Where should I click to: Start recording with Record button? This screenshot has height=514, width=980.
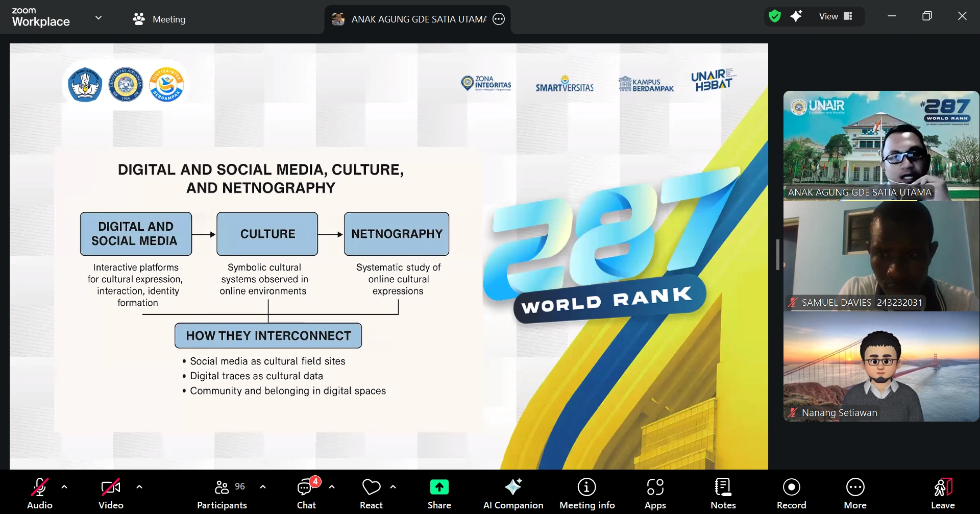(x=791, y=493)
